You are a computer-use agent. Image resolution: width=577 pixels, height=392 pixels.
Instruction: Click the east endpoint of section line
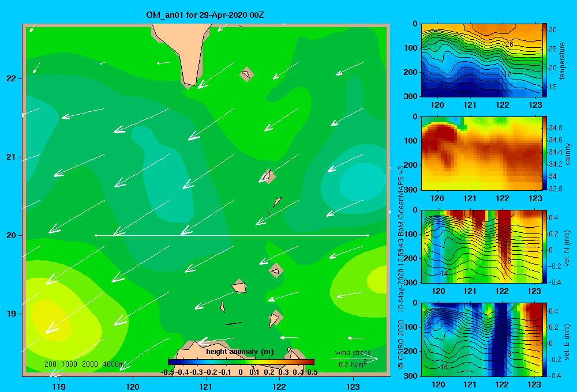click(x=368, y=235)
